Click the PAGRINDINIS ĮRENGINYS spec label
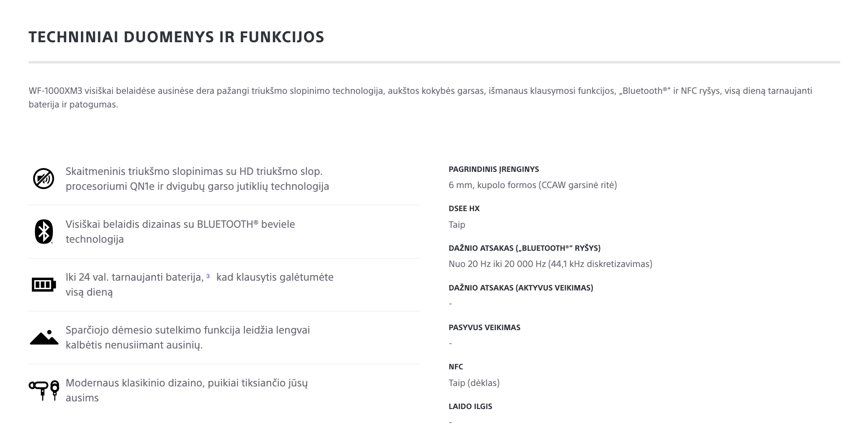This screenshot has width=868, height=447. point(494,169)
